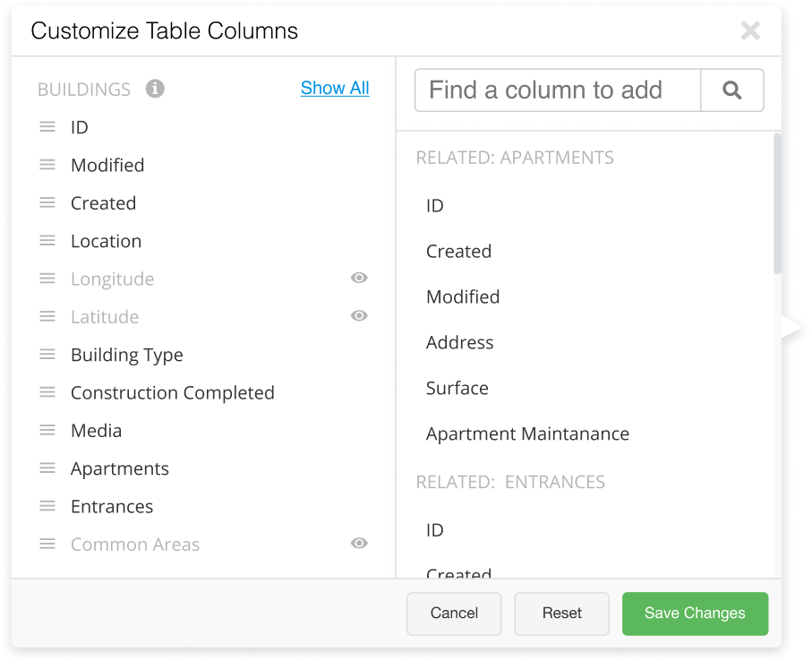812x661 pixels.
Task: Click the magnifying glass search icon
Action: tap(732, 90)
